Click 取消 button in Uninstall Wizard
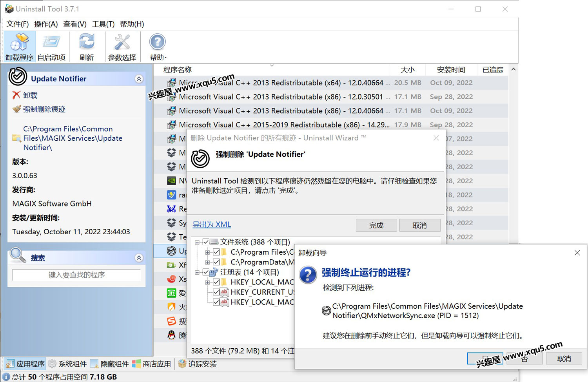 point(420,225)
